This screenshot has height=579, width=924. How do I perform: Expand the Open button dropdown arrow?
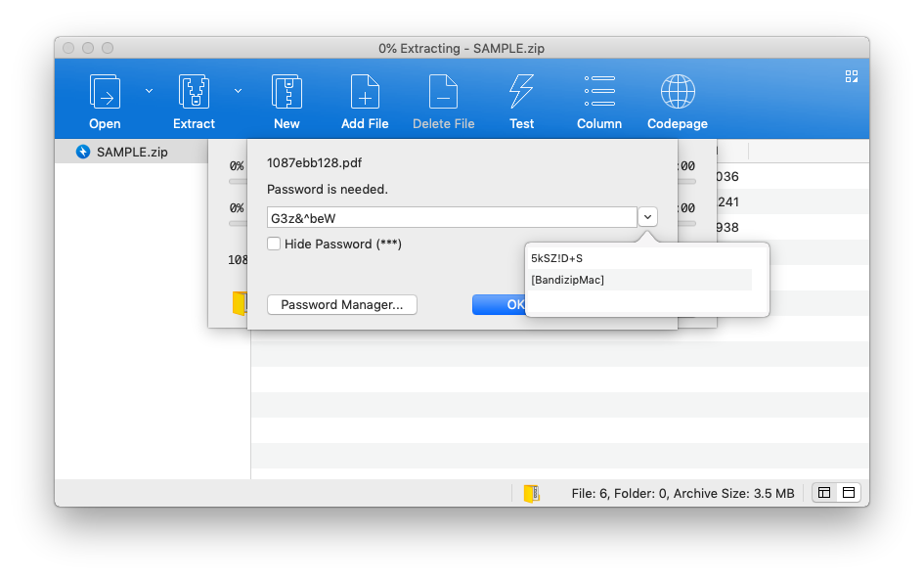point(150,91)
